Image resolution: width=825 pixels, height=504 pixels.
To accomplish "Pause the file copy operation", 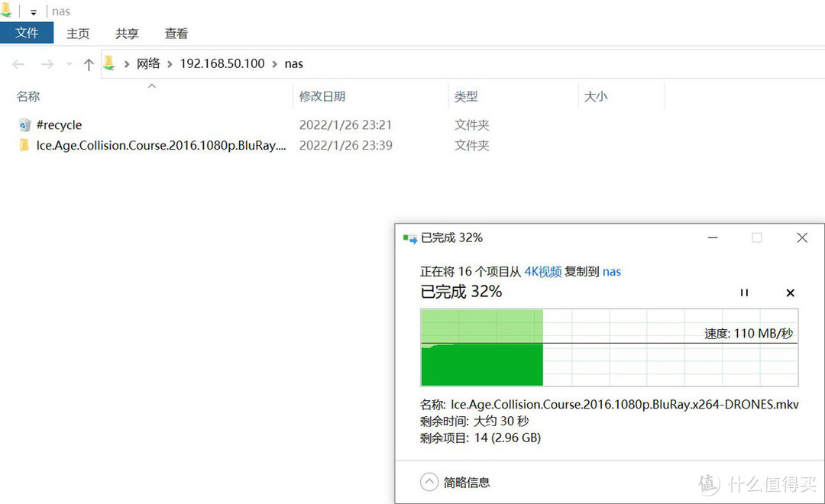I will point(744,292).
